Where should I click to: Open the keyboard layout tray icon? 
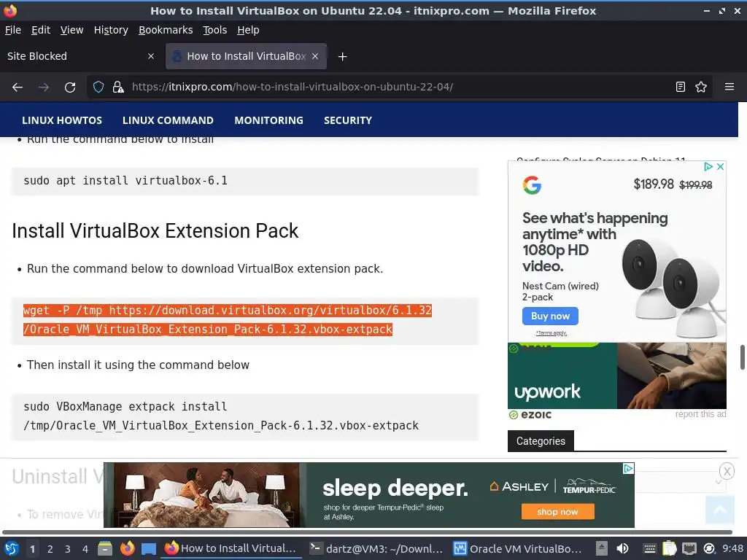649,548
